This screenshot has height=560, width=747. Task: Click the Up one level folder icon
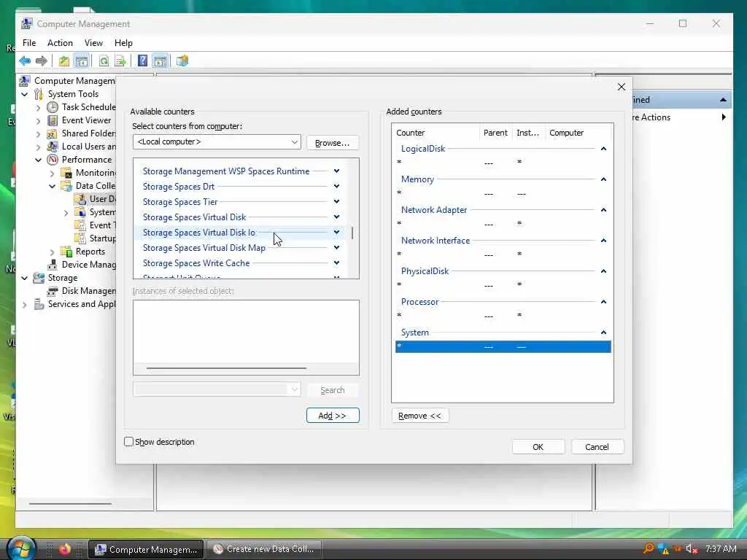(64, 61)
